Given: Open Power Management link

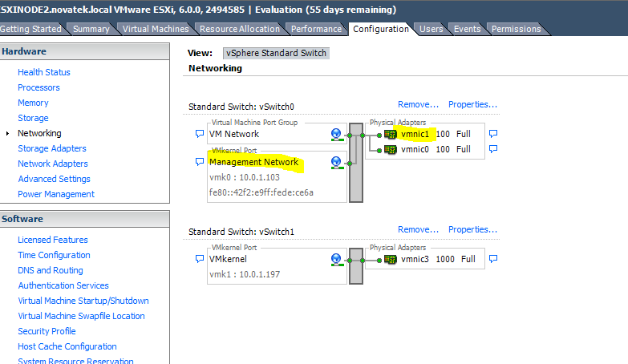Looking at the screenshot, I should (x=56, y=194).
